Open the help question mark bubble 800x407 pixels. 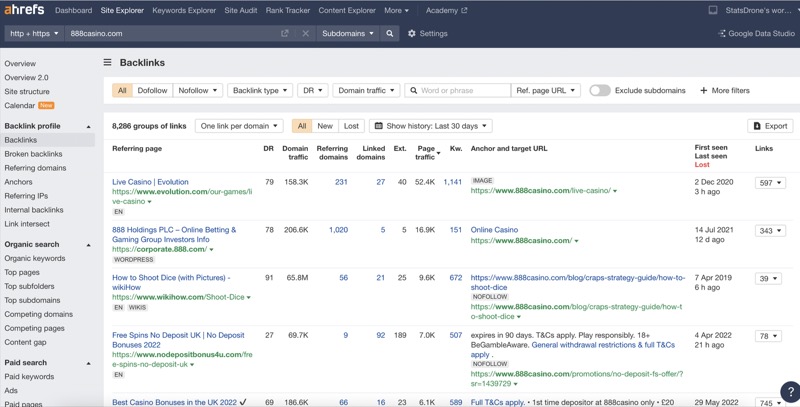point(790,391)
